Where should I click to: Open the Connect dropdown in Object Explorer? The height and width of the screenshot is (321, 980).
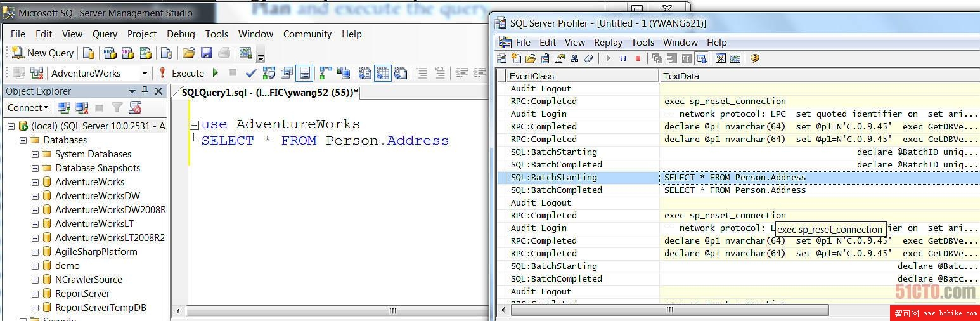pyautogui.click(x=28, y=108)
